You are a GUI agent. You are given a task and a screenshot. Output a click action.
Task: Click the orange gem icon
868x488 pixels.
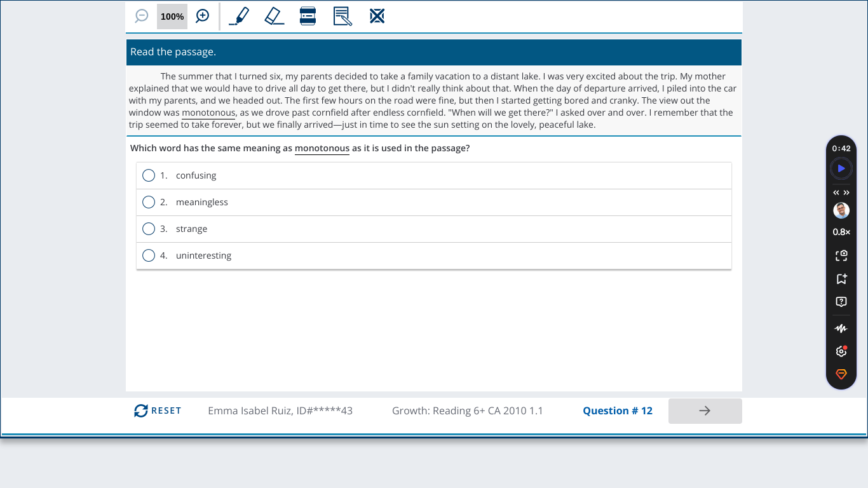point(841,374)
